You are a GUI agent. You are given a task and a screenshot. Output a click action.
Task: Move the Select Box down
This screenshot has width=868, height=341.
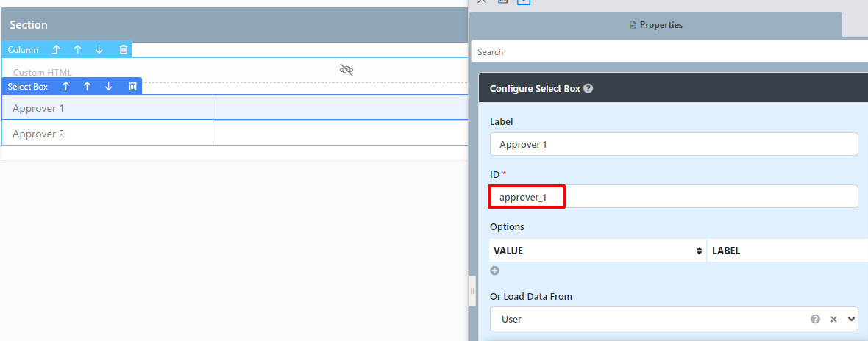point(109,86)
